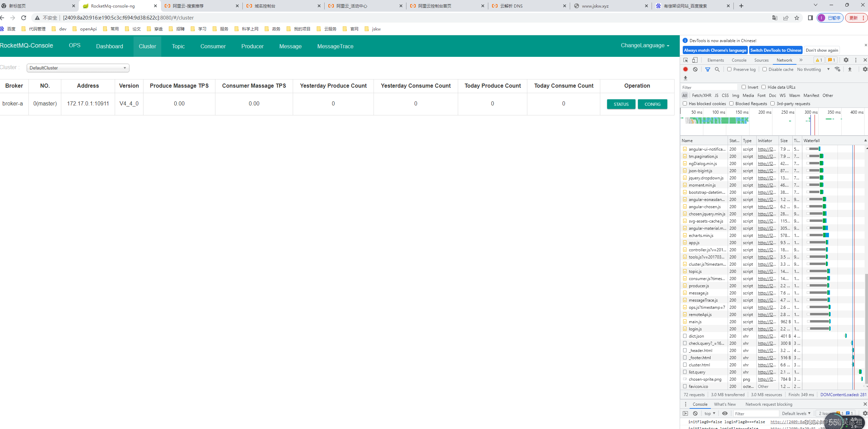Switch to the Topic nav tab
The width and height of the screenshot is (868, 429).
(x=178, y=46)
